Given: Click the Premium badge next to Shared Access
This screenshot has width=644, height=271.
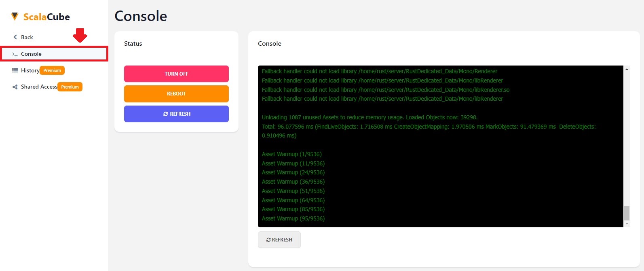Looking at the screenshot, I should click(x=70, y=87).
